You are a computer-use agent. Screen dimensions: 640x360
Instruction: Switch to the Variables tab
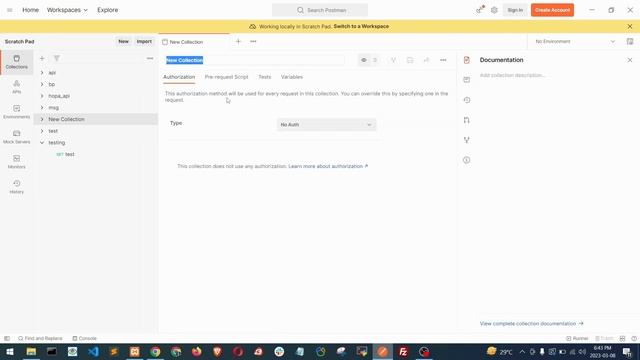point(291,77)
